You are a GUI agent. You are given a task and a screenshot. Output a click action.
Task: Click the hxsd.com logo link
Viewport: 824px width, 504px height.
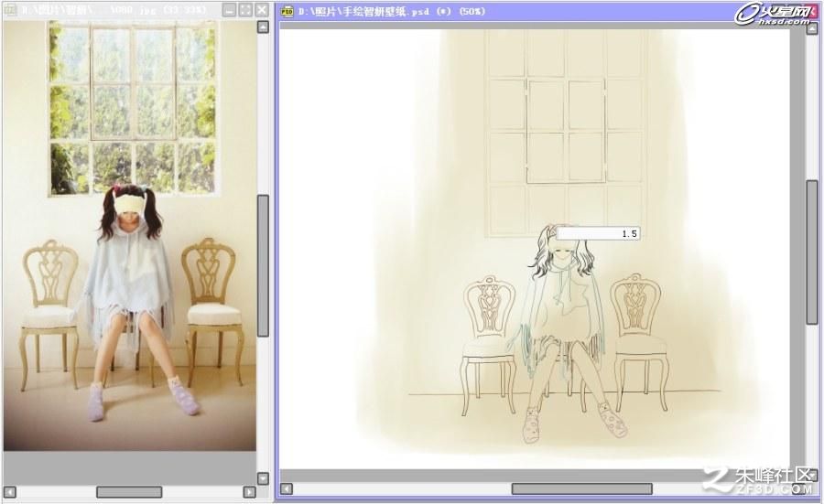[x=776, y=14]
